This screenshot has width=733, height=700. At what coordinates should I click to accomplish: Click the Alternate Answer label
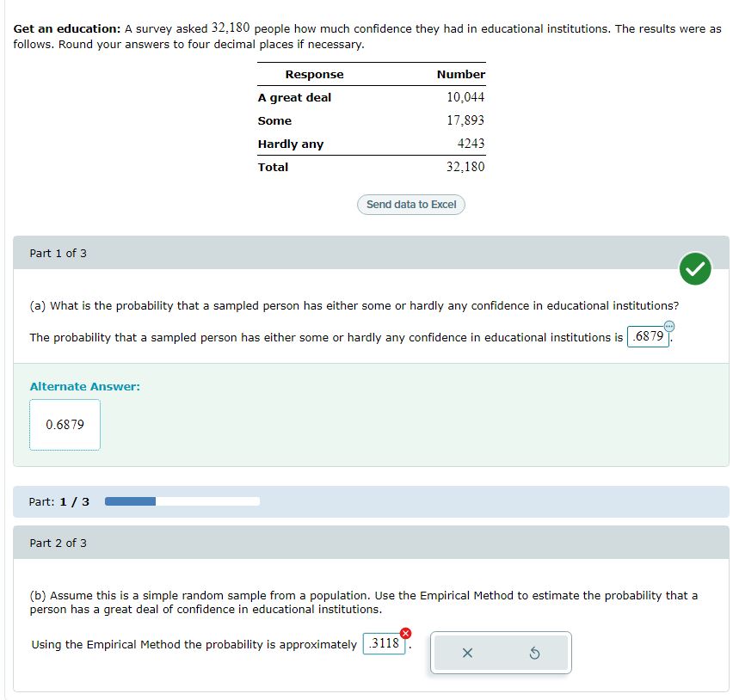84,386
